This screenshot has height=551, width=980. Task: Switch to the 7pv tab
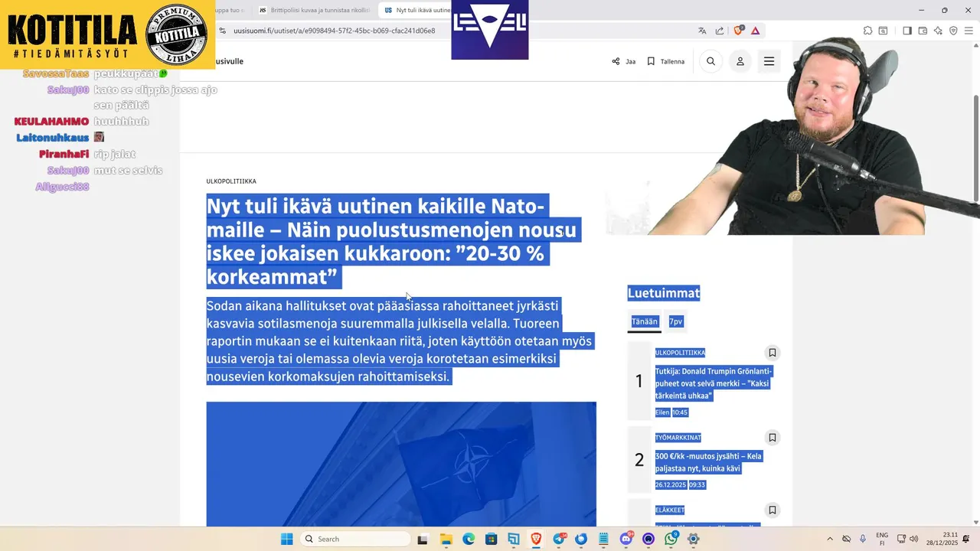pos(675,322)
